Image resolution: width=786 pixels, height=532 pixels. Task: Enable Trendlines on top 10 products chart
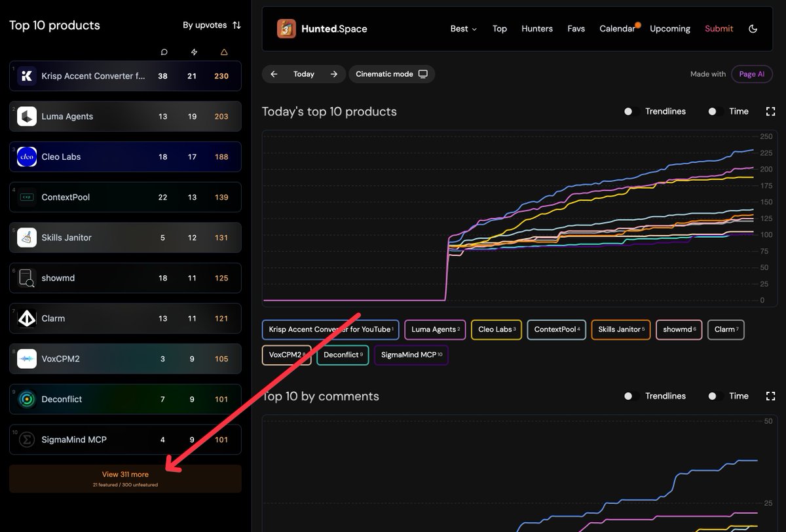(631, 111)
